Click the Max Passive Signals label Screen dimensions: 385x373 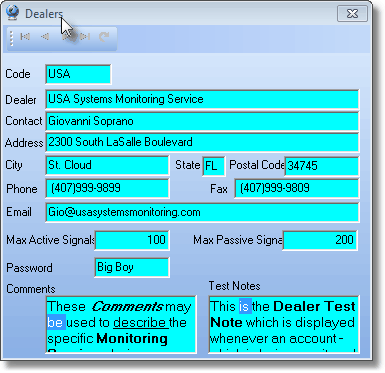tap(238, 240)
